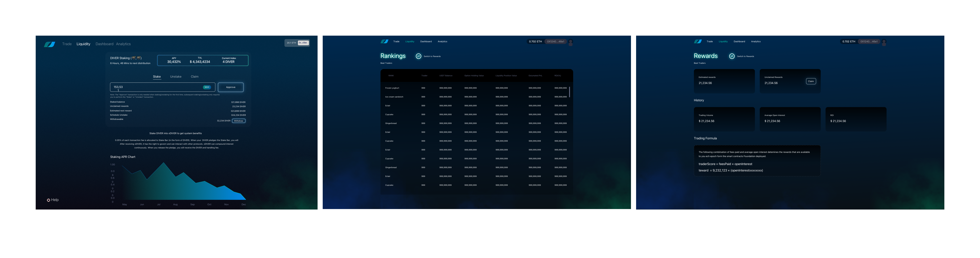Click the Approve button

click(231, 87)
